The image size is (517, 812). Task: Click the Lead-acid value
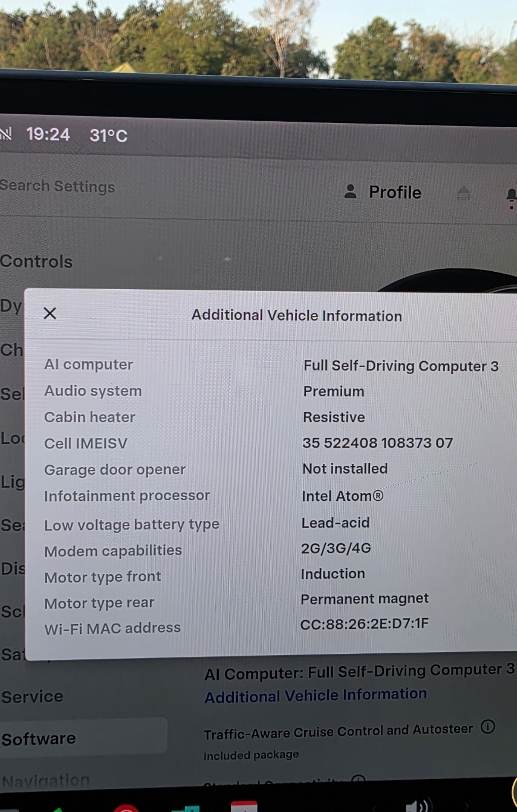coord(336,523)
